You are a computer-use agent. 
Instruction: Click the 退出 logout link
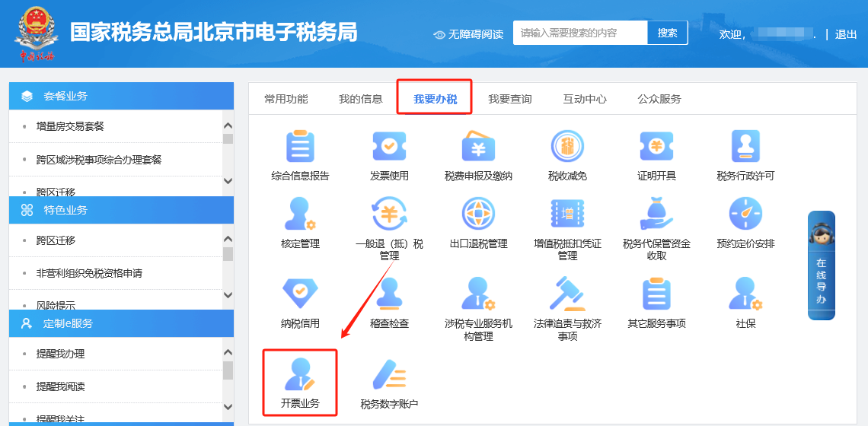845,34
